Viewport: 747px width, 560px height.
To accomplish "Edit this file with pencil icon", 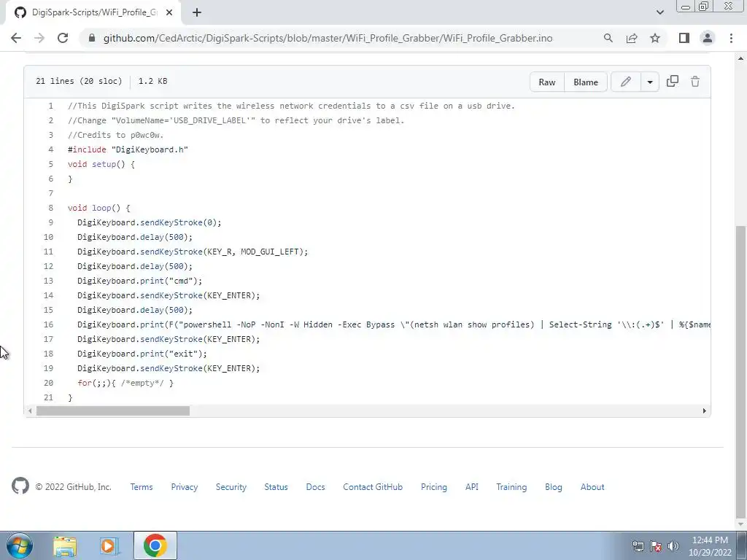I will (x=625, y=82).
